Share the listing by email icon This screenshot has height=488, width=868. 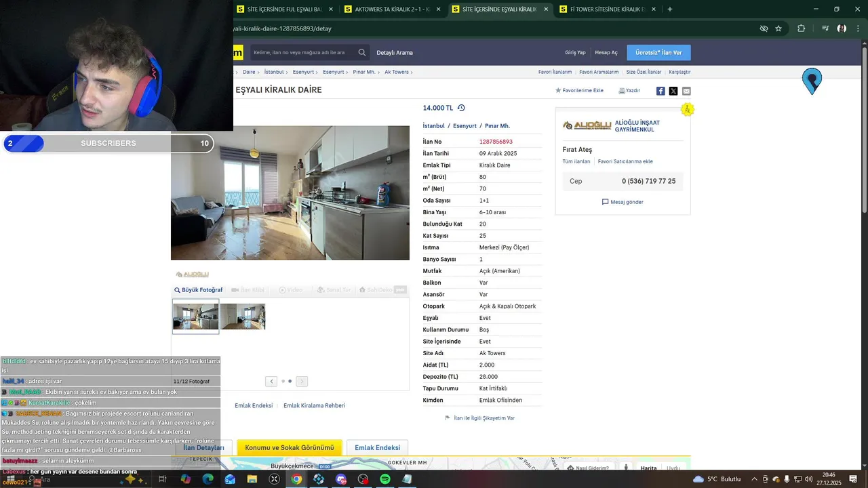point(686,91)
